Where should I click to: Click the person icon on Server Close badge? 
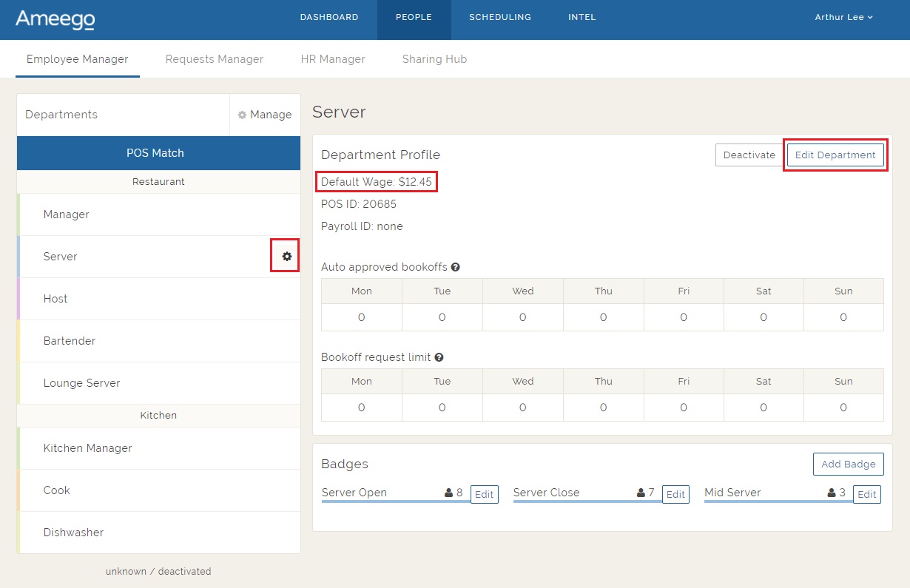641,493
